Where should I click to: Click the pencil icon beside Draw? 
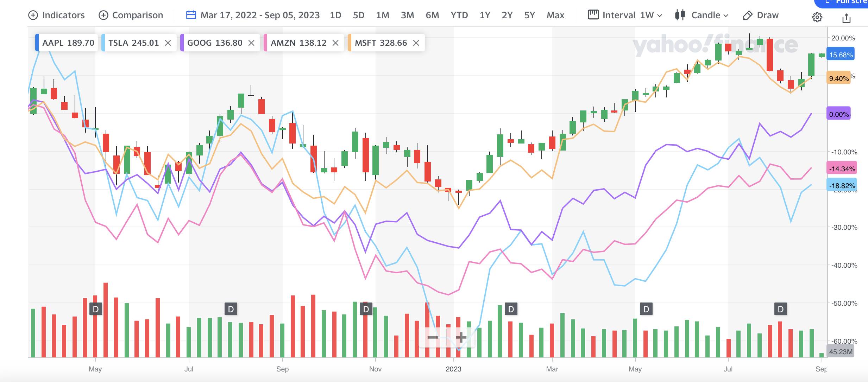click(x=747, y=15)
